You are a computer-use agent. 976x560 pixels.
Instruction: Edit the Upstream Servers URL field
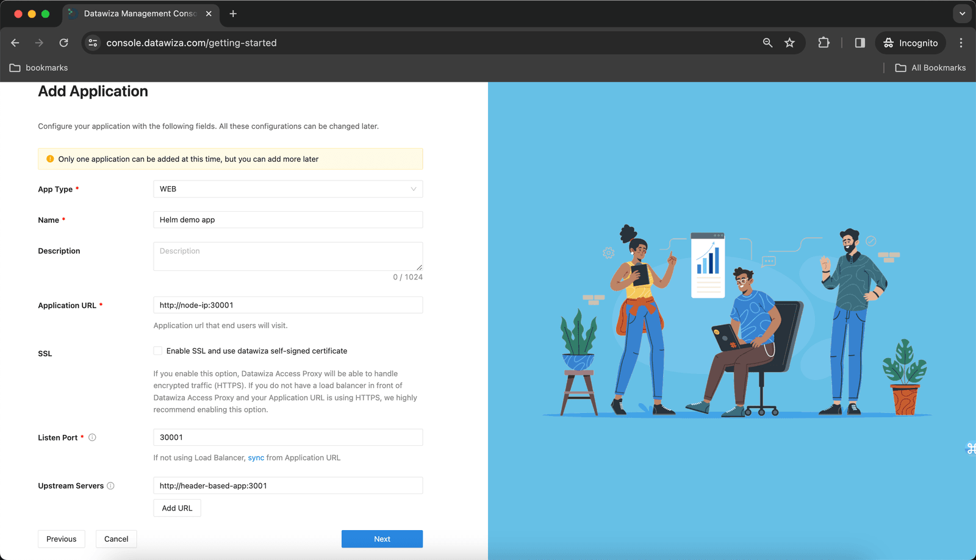click(x=288, y=486)
